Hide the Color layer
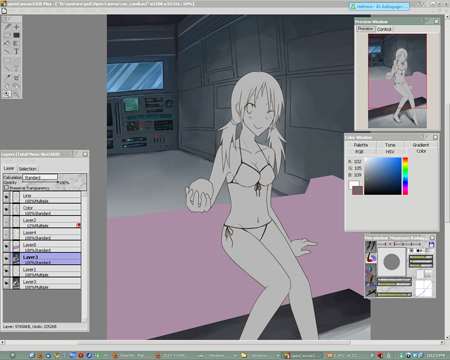450x360 pixels. [6, 209]
